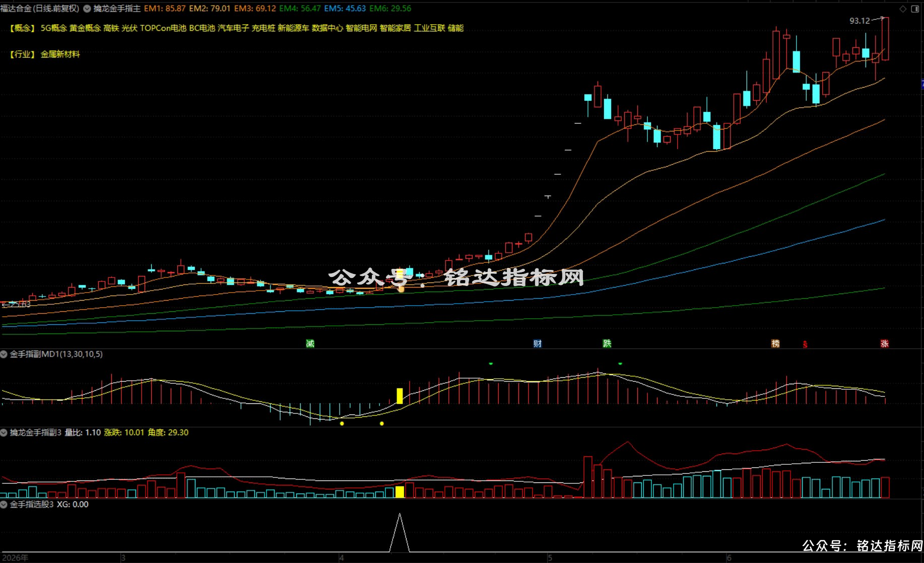Click the 5G概念 concept tag
The width and height of the screenshot is (924, 563).
[53, 28]
